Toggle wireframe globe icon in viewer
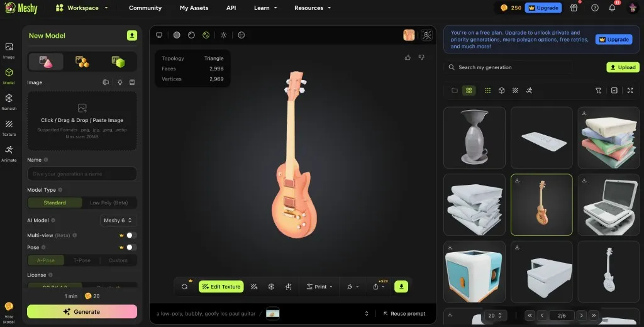This screenshot has width=644, height=327. [x=241, y=35]
